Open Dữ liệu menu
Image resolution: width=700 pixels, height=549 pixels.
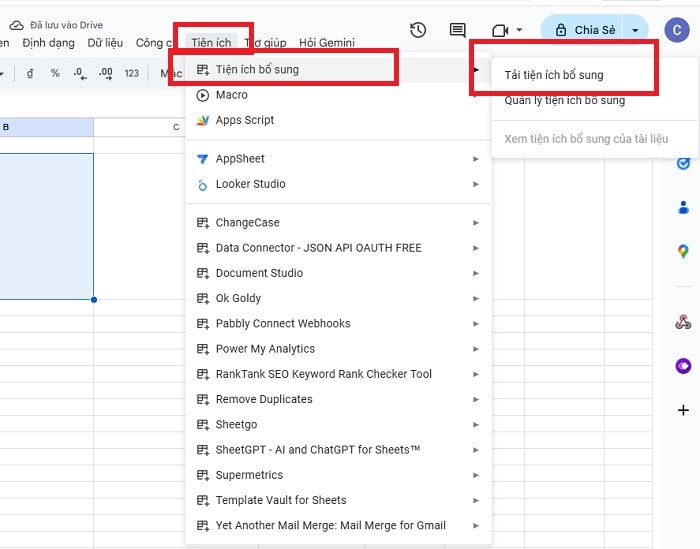point(105,43)
